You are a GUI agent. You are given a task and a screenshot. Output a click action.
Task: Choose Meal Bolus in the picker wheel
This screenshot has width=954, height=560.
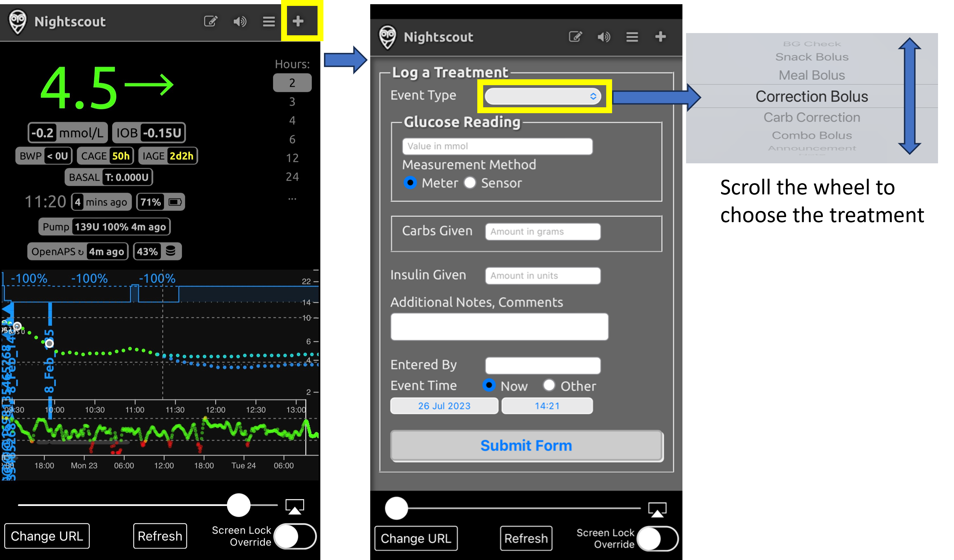(x=812, y=75)
